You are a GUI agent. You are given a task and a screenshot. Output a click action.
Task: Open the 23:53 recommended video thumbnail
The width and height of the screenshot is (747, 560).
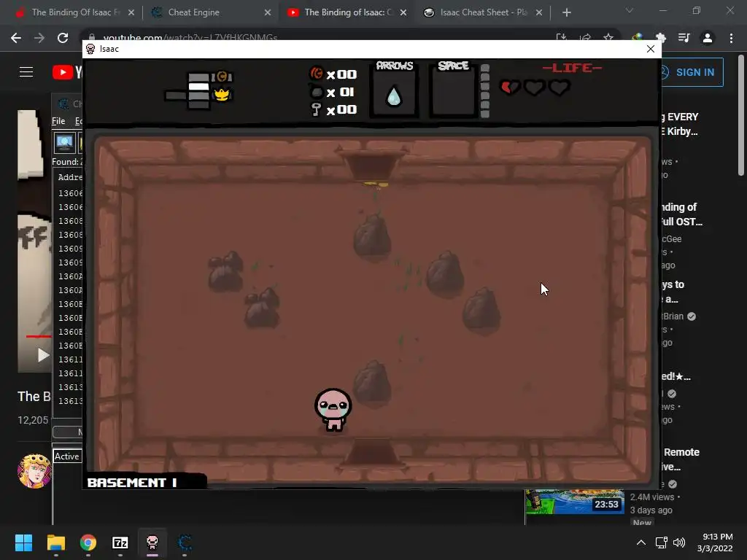(575, 502)
